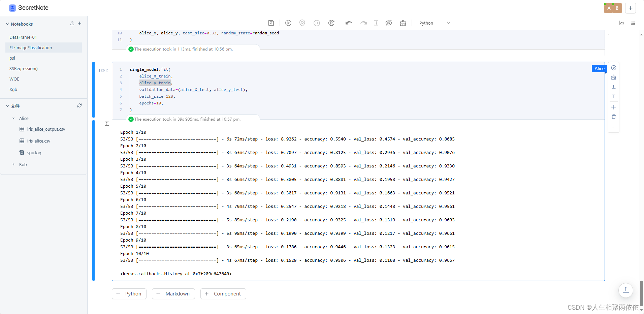Insert a cell below using plus icon
Screen dimensions: 644x314
614,107
